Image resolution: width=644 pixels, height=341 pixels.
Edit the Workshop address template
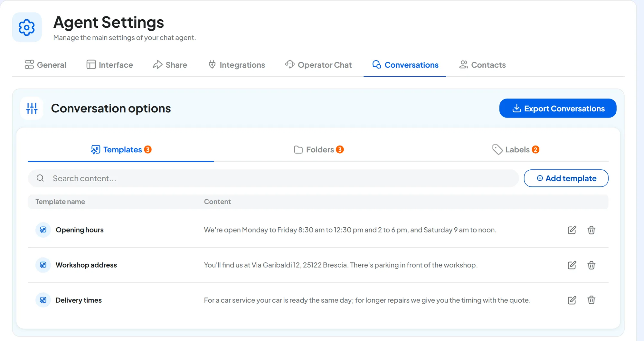point(572,265)
